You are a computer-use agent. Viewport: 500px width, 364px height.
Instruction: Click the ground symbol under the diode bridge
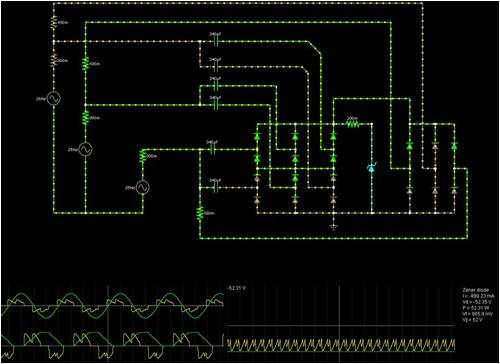point(333,227)
